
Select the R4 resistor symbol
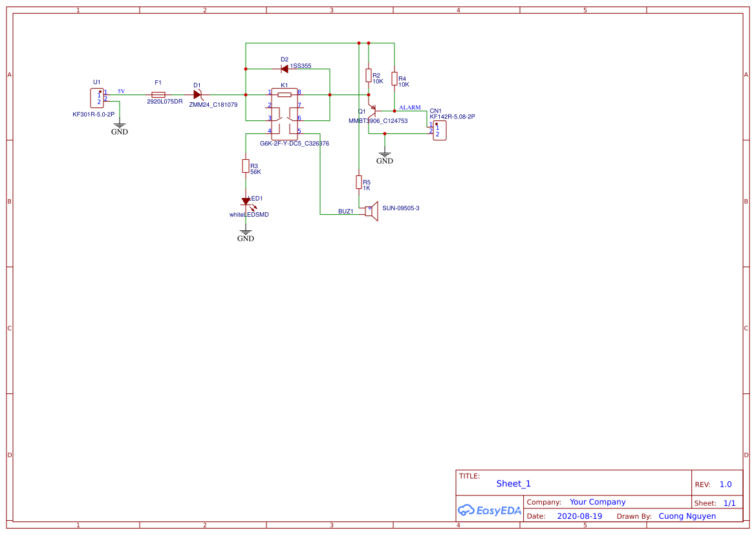(x=394, y=79)
